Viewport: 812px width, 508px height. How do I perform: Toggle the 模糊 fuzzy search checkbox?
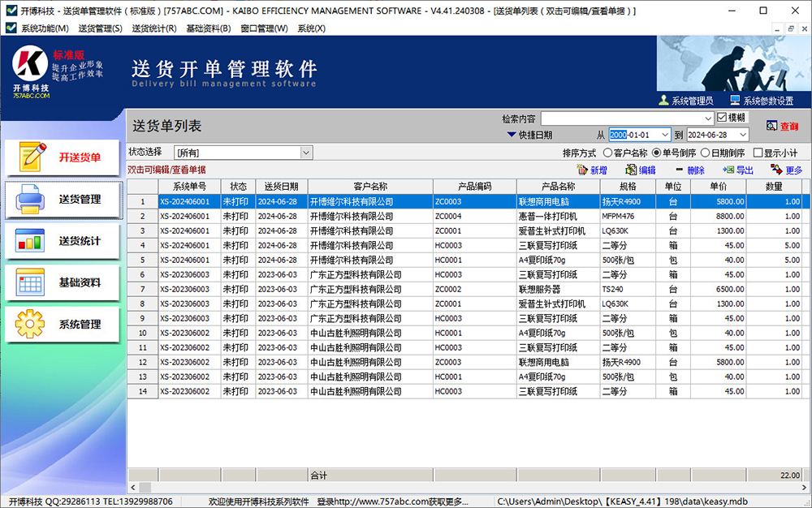(x=722, y=118)
